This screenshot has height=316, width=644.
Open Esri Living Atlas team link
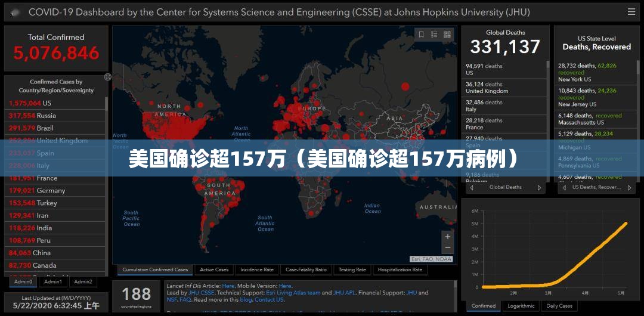(293, 293)
